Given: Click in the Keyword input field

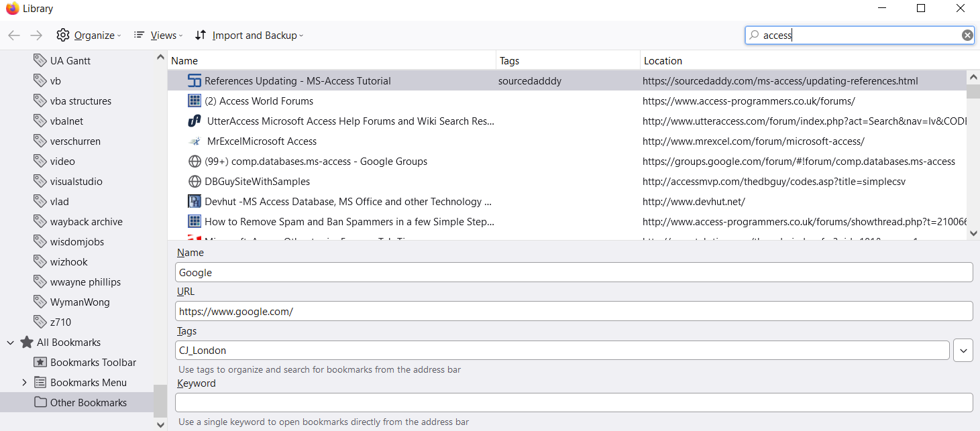Looking at the screenshot, I should coord(574,403).
